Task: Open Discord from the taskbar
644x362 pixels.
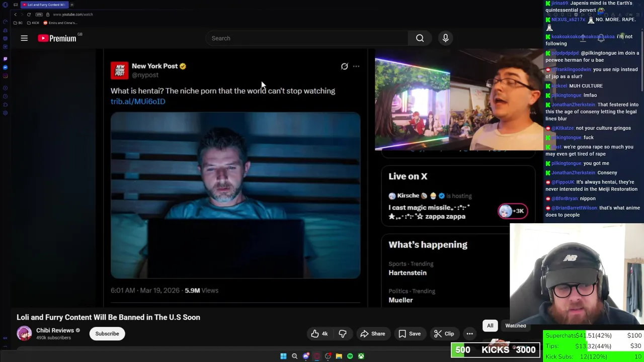Action: pyautogui.click(x=306, y=356)
